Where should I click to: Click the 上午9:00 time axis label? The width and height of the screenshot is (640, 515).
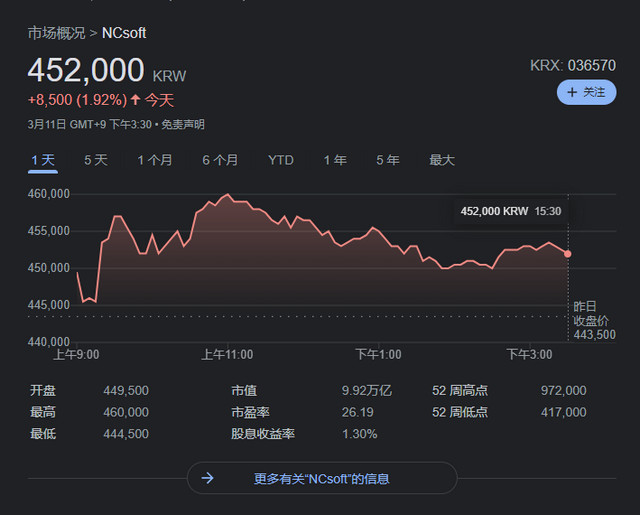[x=76, y=355]
